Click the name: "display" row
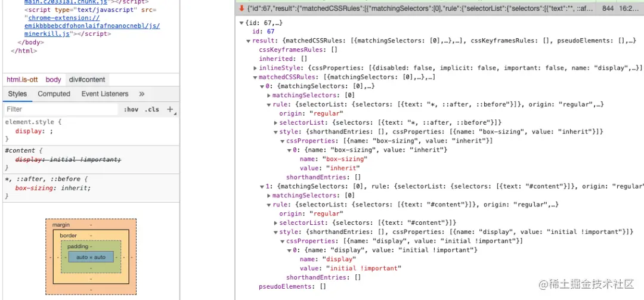 click(x=328, y=259)
